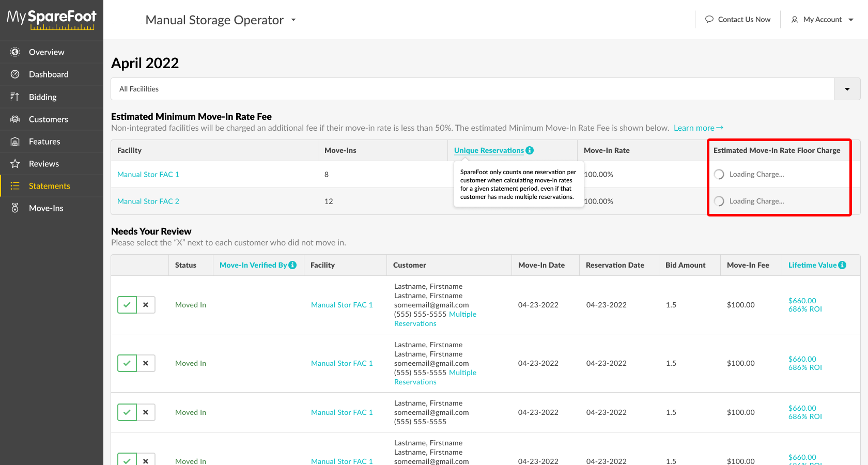Click the Move-Ins medal icon
This screenshot has width=868, height=465.
[15, 208]
